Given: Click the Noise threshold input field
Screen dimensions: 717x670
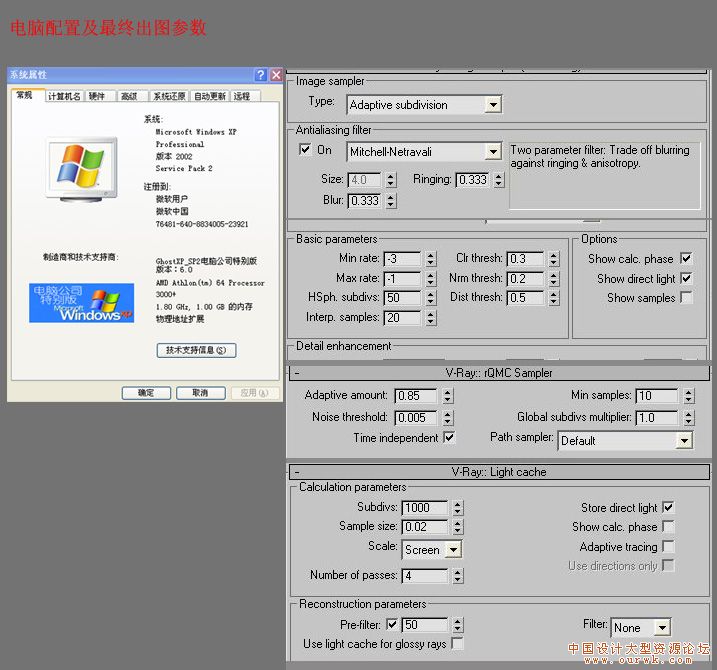Looking at the screenshot, I should tap(415, 418).
